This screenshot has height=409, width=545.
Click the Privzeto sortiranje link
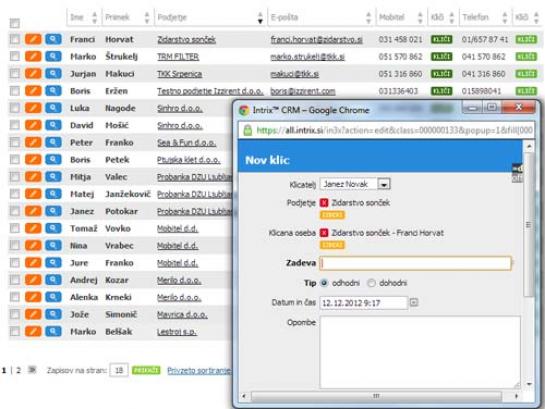pos(199,370)
